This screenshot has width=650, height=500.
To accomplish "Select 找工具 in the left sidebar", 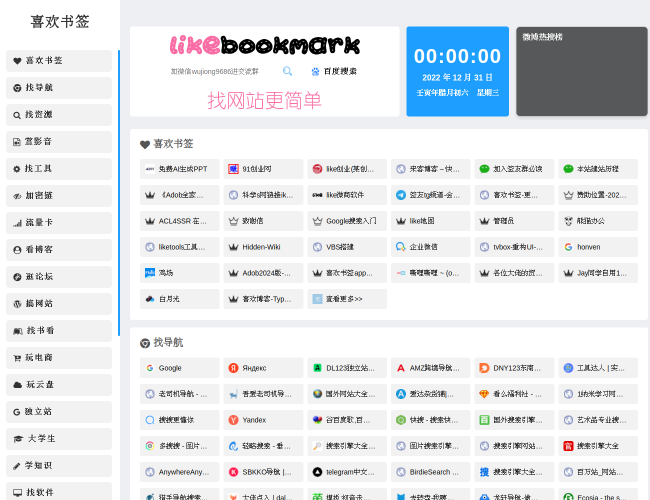I will click(59, 169).
